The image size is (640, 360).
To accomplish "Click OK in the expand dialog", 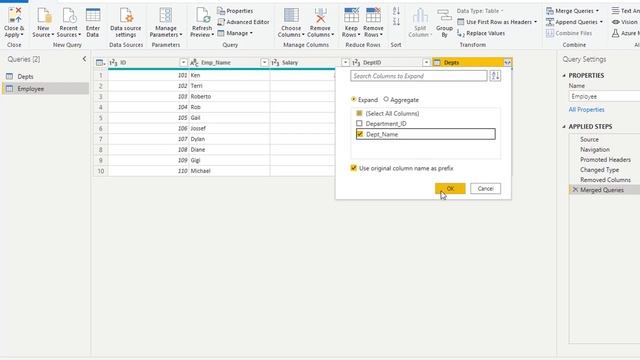I will click(x=450, y=189).
